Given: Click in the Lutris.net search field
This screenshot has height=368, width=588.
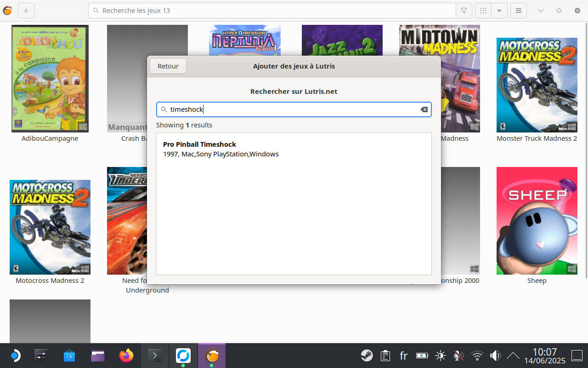Looking at the screenshot, I should pos(294,109).
